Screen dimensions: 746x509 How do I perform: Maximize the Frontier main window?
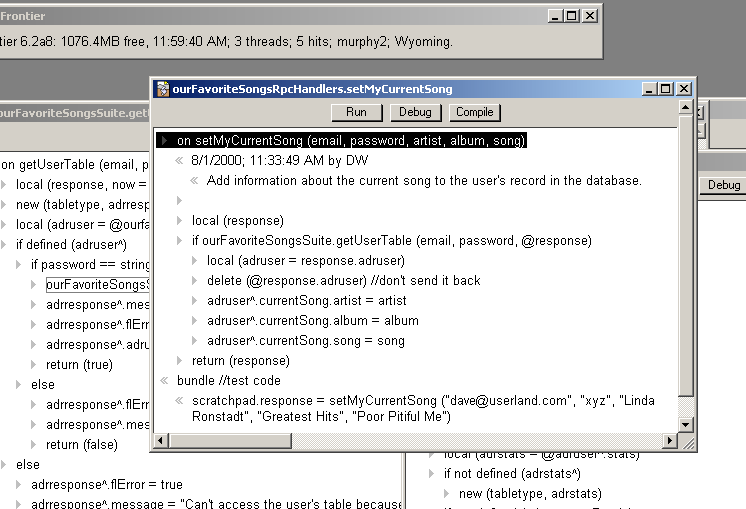tap(572, 16)
